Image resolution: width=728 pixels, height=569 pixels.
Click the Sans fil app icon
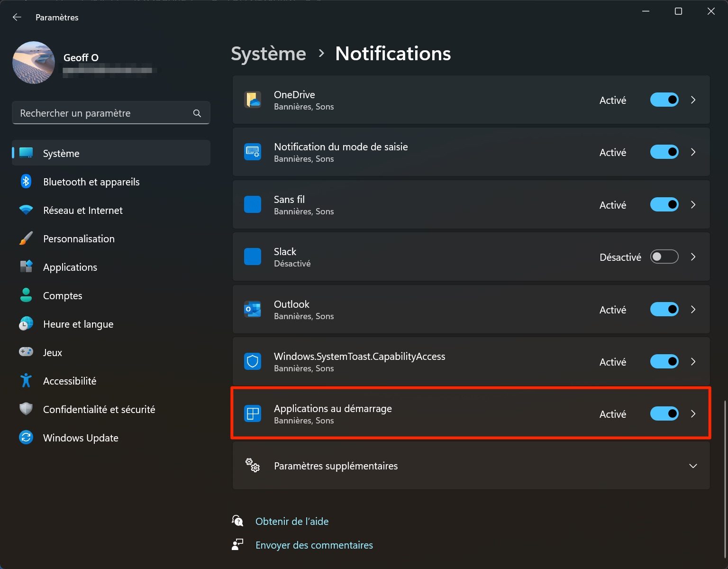coord(253,205)
